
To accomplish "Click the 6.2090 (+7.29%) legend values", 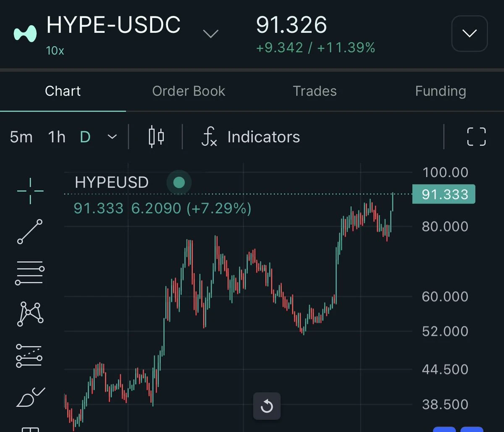I will point(192,208).
